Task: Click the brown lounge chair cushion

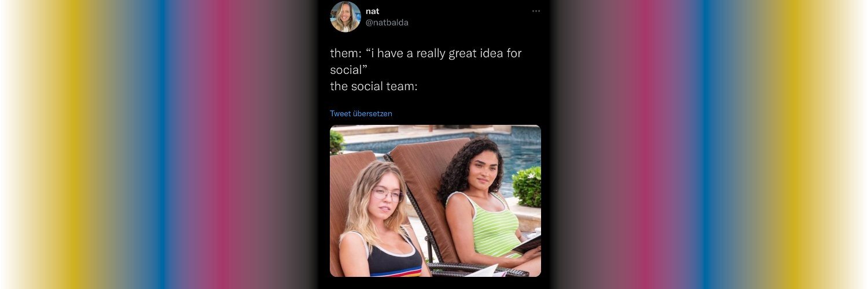Action: (x=425, y=191)
